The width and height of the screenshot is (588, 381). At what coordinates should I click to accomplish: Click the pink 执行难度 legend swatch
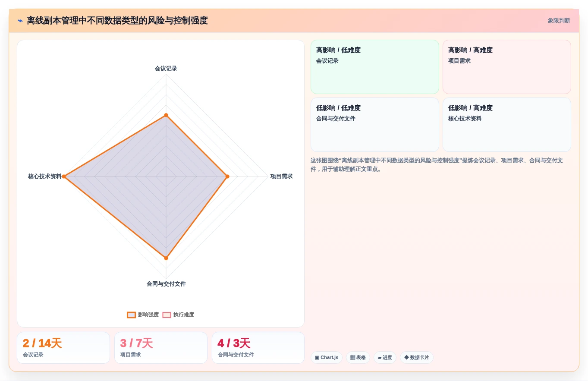(x=167, y=315)
